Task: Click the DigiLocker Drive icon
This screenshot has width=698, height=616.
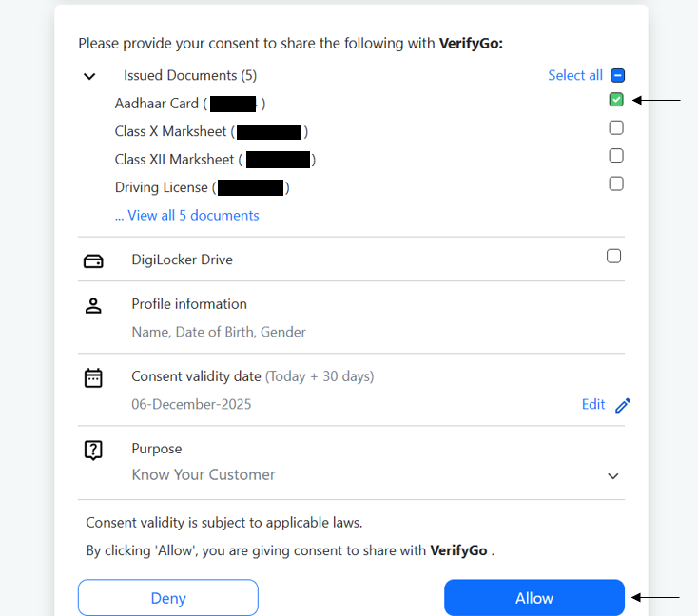Action: click(x=93, y=260)
